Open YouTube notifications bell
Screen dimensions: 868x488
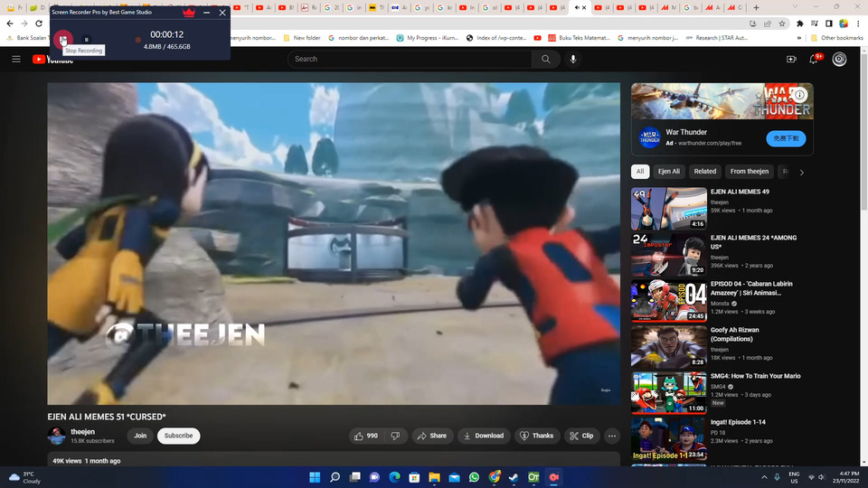pos(813,60)
